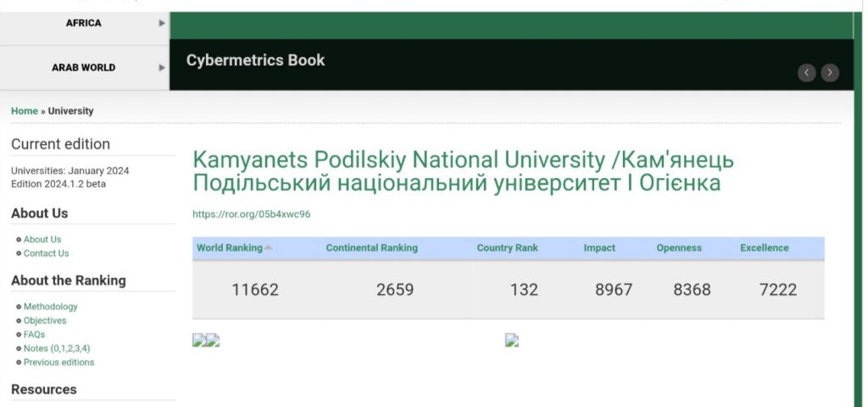Click the second broken image icon
This screenshot has width=868, height=407.
click(x=214, y=341)
